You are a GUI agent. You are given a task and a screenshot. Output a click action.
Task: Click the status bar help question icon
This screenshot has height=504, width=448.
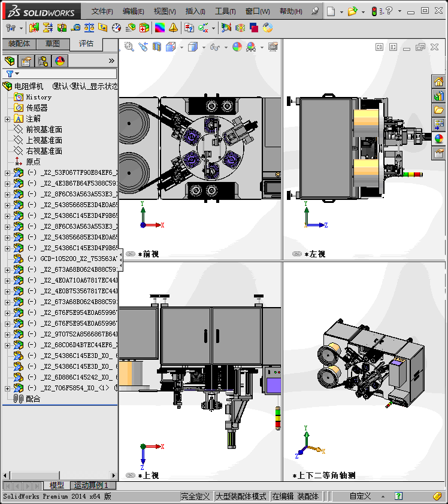[x=398, y=496]
